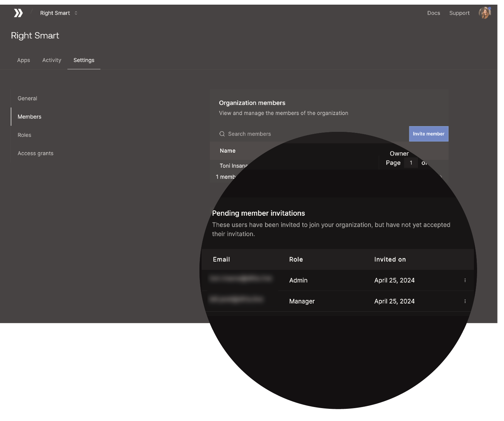Open the user avatar menu
This screenshot has width=504, height=421.
[x=485, y=13]
